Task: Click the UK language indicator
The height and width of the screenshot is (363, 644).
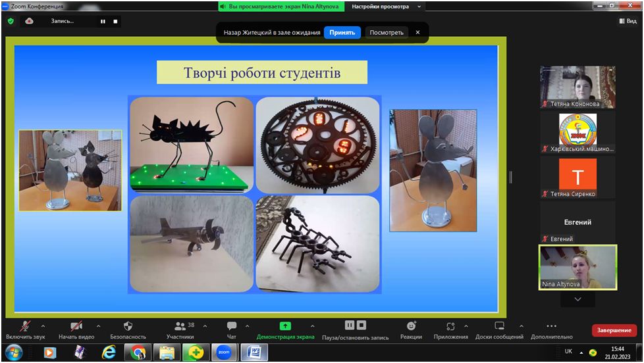Action: tap(568, 352)
